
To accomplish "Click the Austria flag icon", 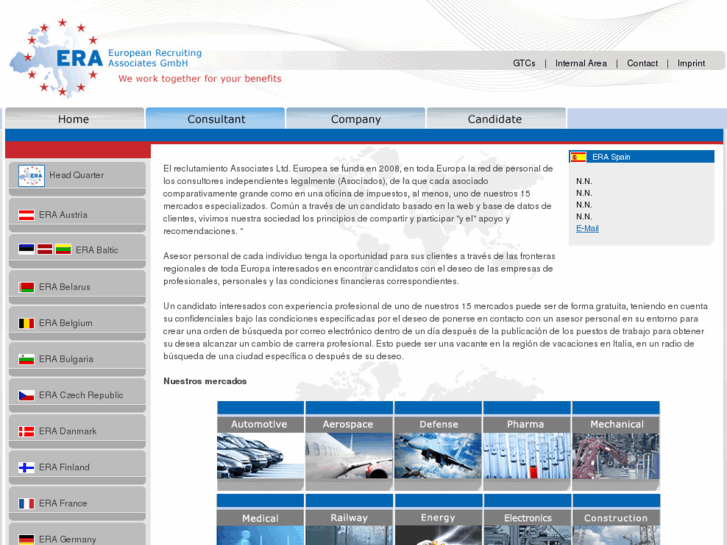I will [x=26, y=215].
